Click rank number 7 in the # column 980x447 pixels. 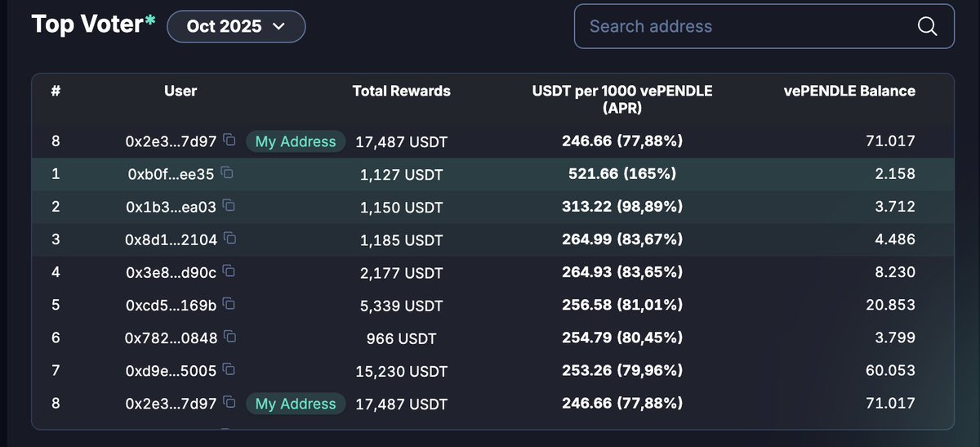coord(56,370)
